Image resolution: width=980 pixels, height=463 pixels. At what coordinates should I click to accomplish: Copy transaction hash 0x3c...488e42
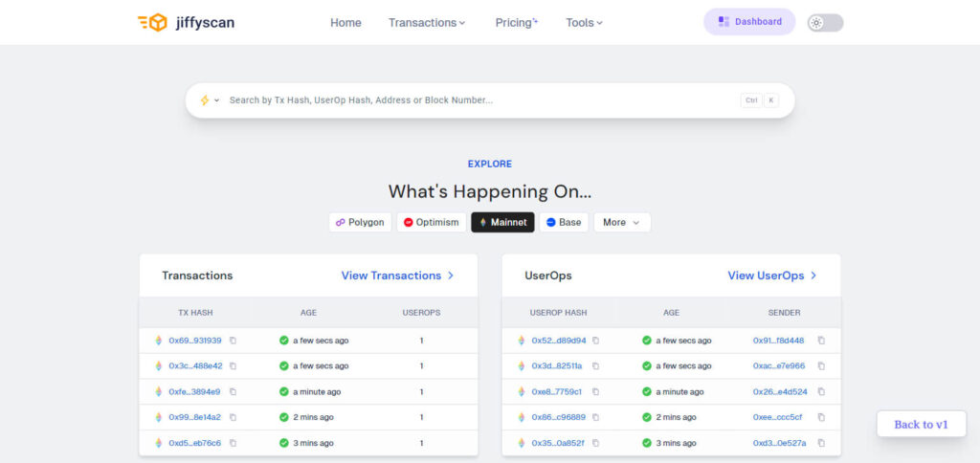pos(234,366)
